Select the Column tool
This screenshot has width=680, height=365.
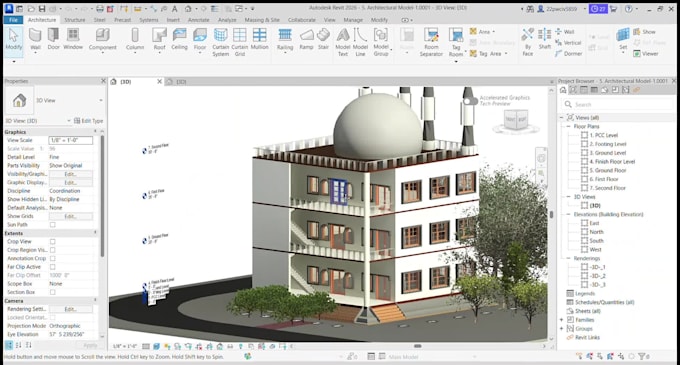[135, 40]
